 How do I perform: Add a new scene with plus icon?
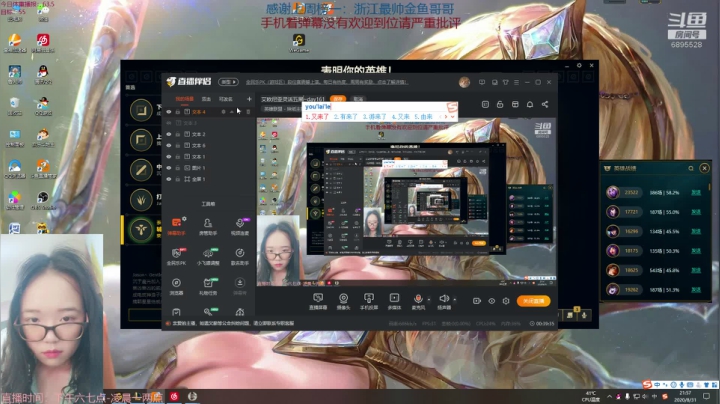pos(249,99)
